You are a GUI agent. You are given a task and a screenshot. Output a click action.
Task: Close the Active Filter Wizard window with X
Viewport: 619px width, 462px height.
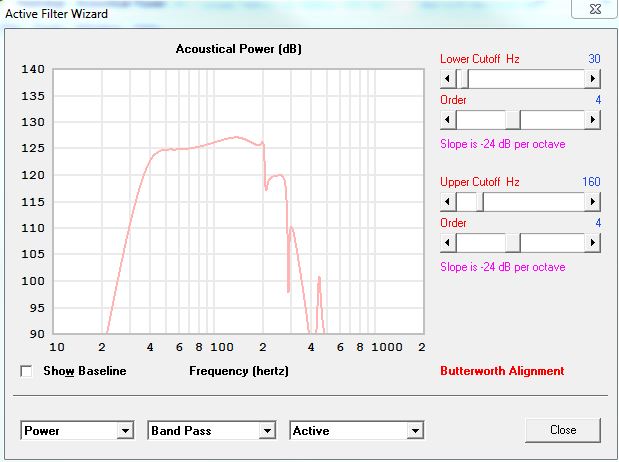[595, 9]
